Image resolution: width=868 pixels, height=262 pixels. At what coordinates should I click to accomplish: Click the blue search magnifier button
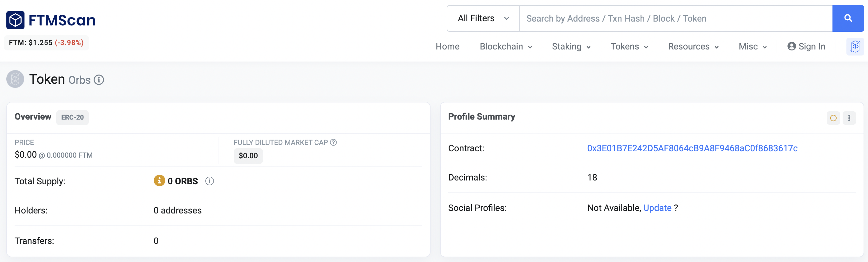click(x=848, y=18)
